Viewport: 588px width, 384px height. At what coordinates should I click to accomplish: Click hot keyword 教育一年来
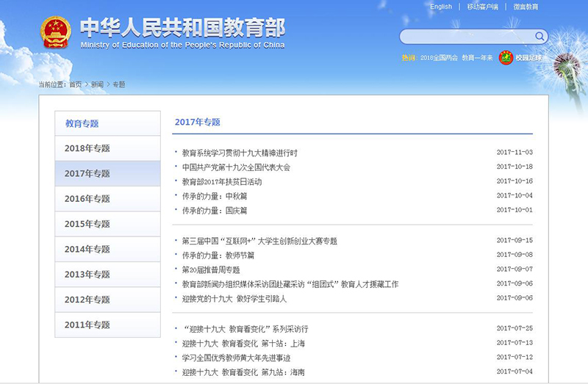[x=478, y=57]
